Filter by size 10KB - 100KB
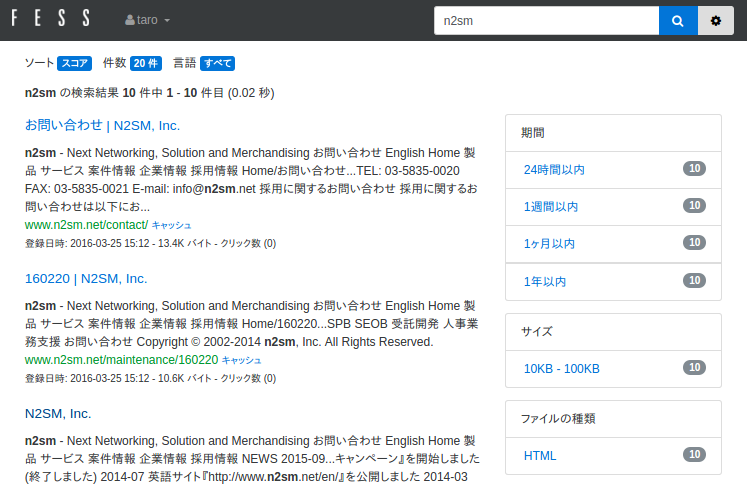747x487 pixels. 561,368
